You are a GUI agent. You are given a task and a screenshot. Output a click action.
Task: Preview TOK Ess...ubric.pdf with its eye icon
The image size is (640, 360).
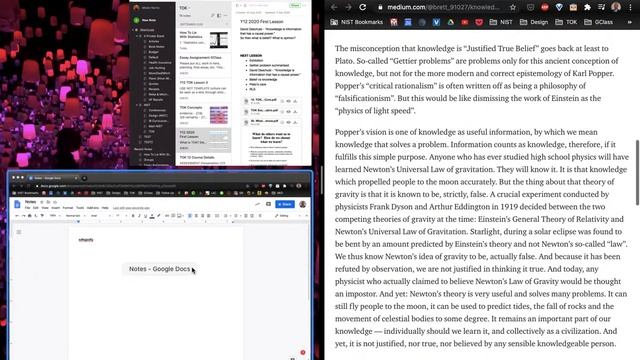point(288,112)
